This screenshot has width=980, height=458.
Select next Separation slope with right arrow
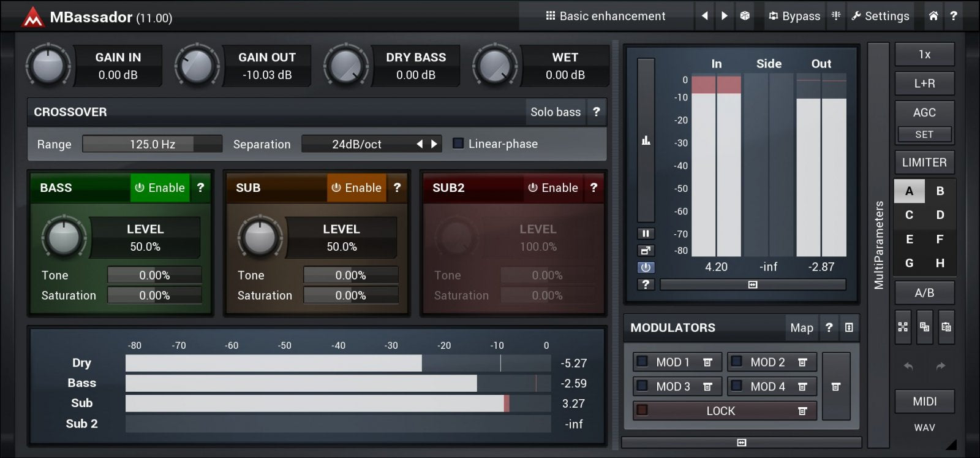point(434,144)
